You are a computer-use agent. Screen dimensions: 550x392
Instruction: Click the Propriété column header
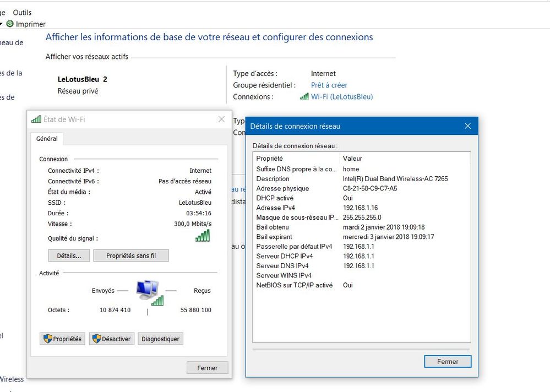tap(269, 159)
